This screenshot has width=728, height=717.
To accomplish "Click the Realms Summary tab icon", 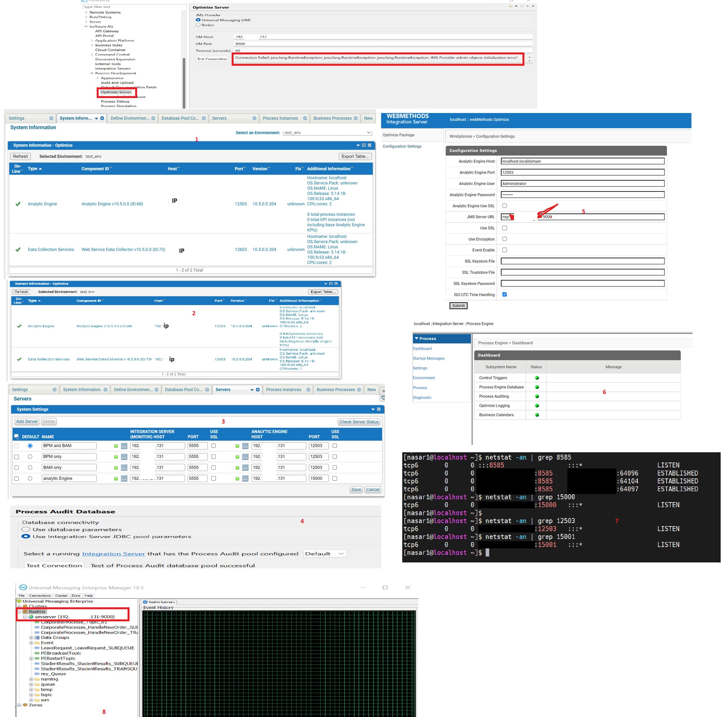I will click(x=145, y=602).
